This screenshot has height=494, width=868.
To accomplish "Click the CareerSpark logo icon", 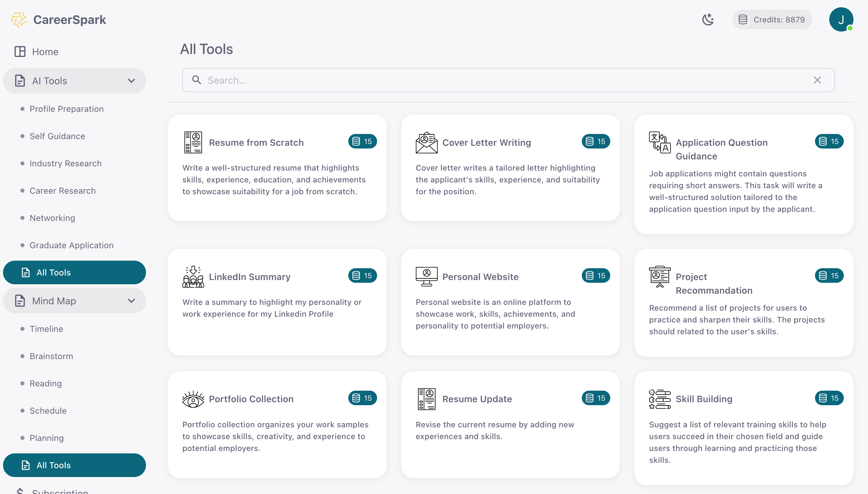I will [19, 20].
